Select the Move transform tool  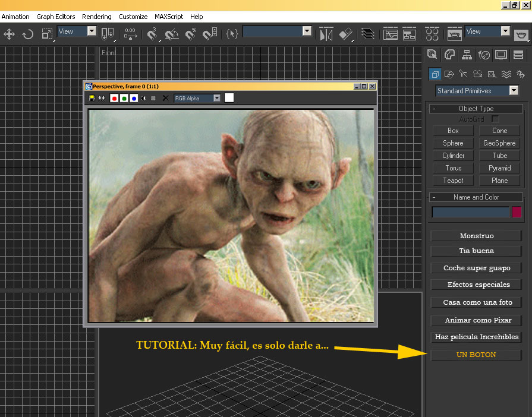(9, 34)
